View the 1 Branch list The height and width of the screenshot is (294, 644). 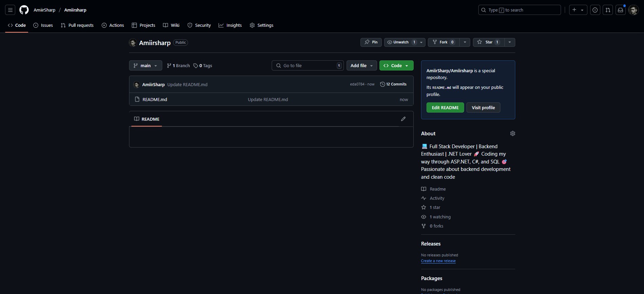pyautogui.click(x=179, y=66)
